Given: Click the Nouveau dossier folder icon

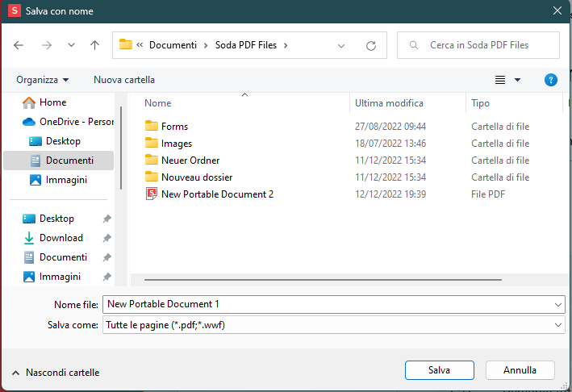Looking at the screenshot, I should coord(152,177).
